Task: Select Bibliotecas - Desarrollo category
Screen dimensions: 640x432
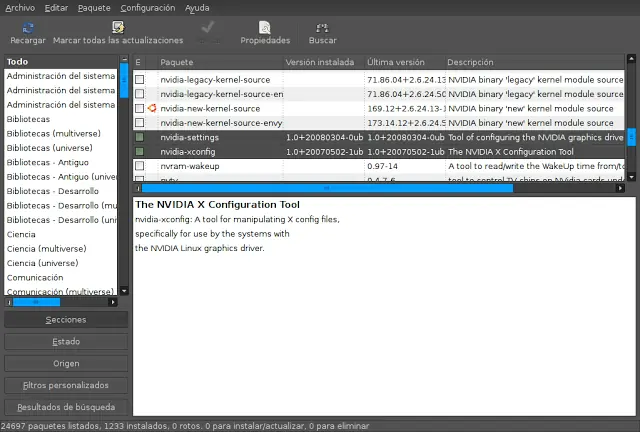Action: tap(61, 191)
